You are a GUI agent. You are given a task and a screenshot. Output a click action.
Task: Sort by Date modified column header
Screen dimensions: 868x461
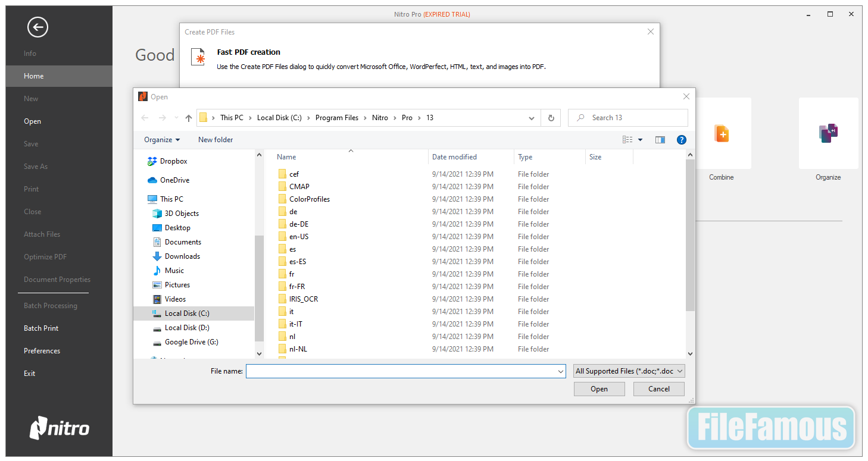pyautogui.click(x=470, y=157)
